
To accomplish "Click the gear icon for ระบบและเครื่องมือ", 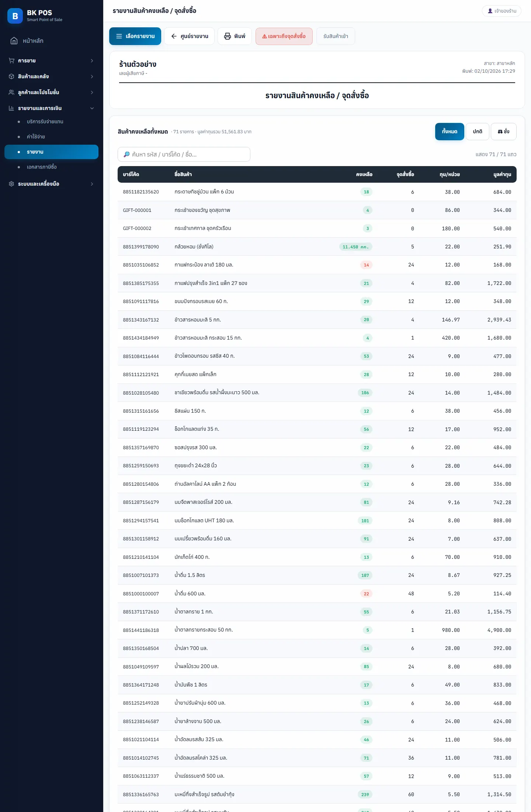I will click(x=11, y=184).
